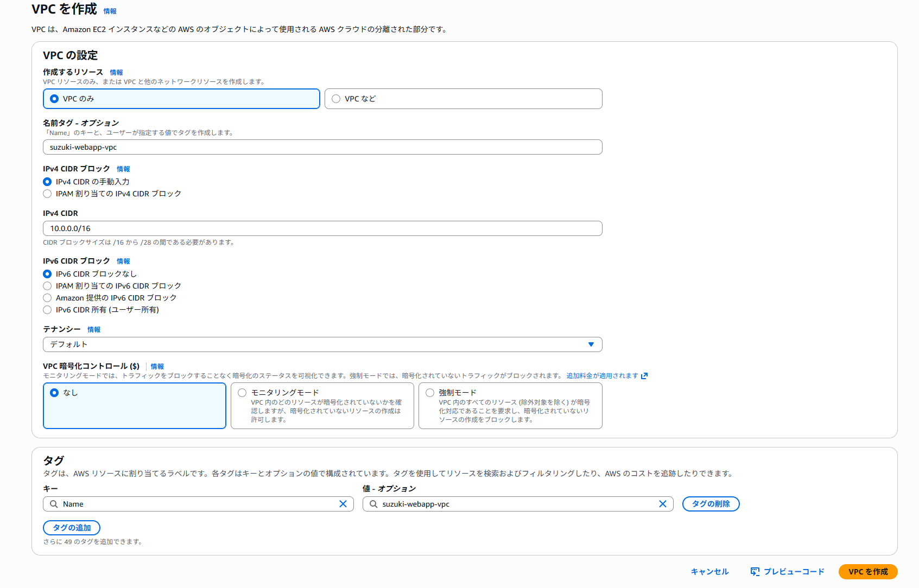Select IPv6 CIDR 所有 (ユーザー所有)
This screenshot has width=919, height=588.
pos(47,310)
